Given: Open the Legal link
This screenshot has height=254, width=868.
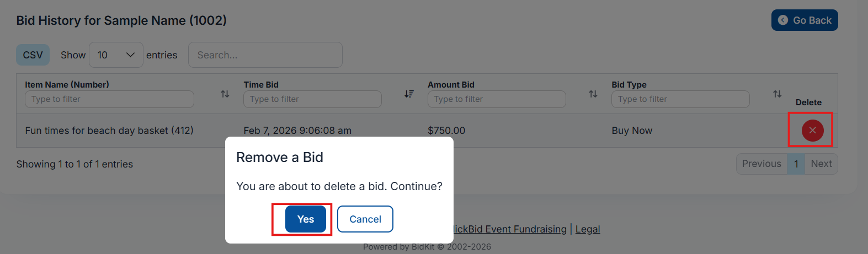Looking at the screenshot, I should 588,229.
